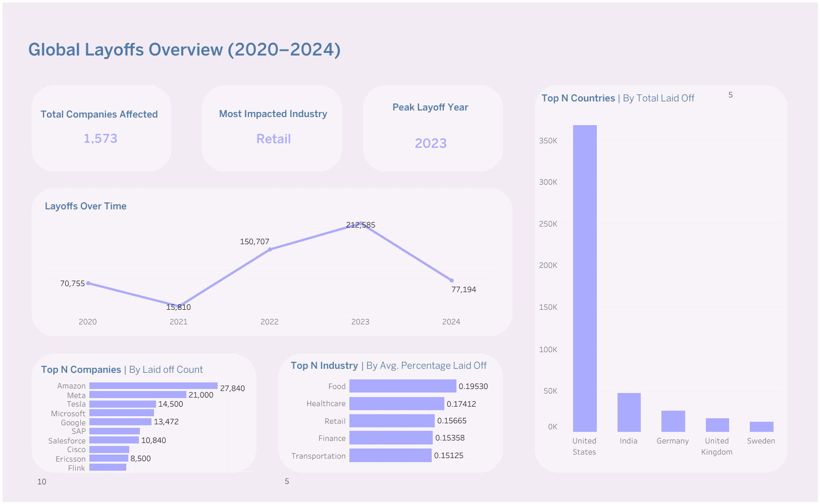The image size is (820, 504).
Task: Select the Amazon bar in companies chart
Action: (x=153, y=386)
